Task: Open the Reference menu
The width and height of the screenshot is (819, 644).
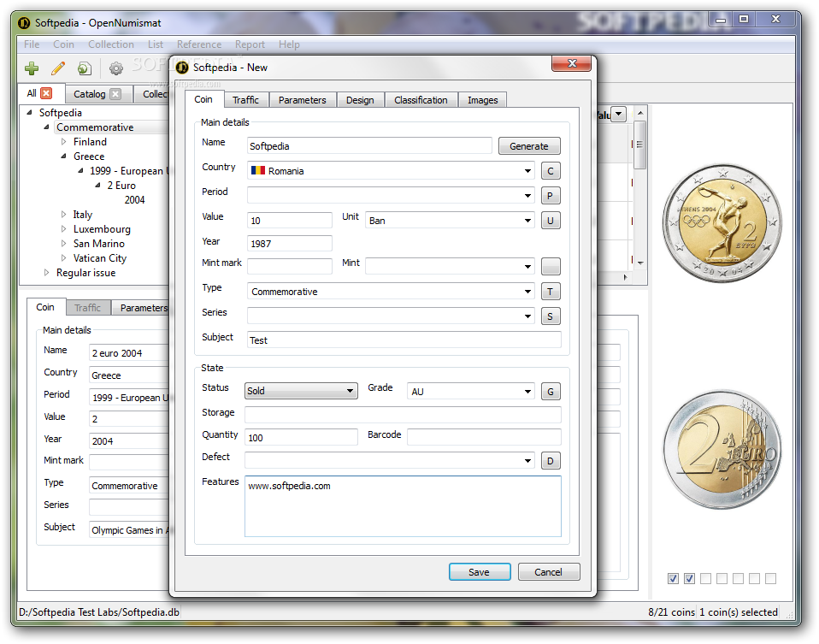Action: 199,44
